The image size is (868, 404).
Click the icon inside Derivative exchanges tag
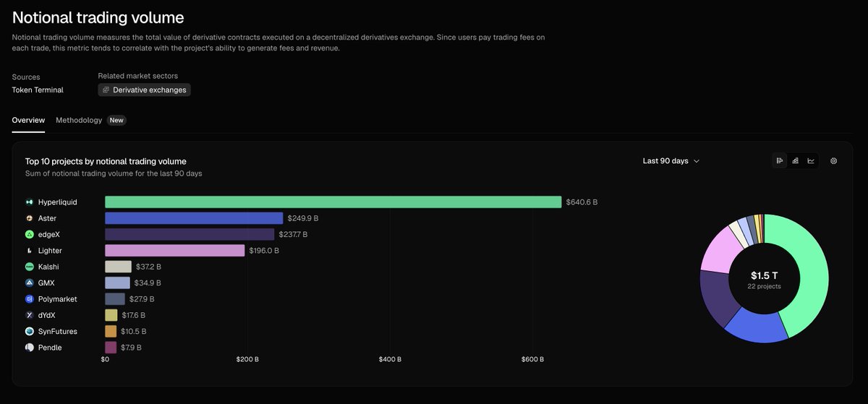(106, 90)
